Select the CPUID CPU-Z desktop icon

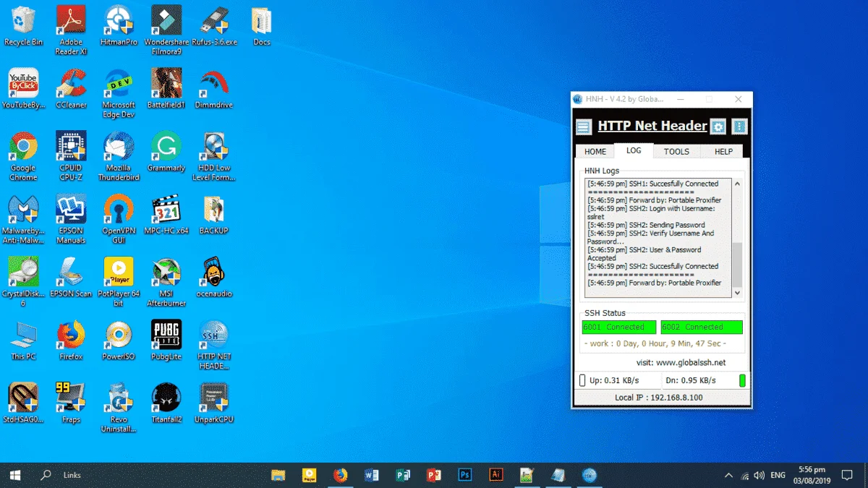coord(71,156)
